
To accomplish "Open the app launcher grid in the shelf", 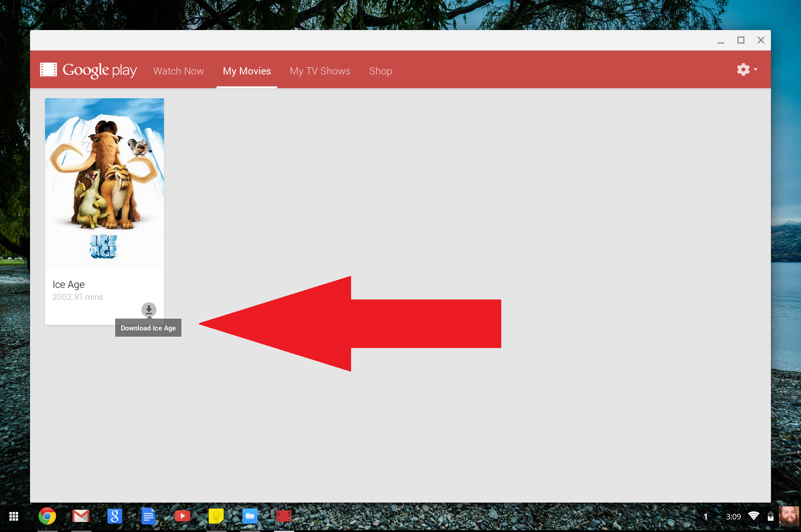I will tap(13, 516).
